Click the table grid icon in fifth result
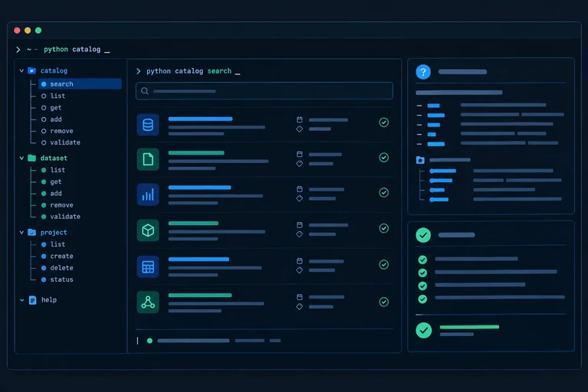 pos(148,266)
